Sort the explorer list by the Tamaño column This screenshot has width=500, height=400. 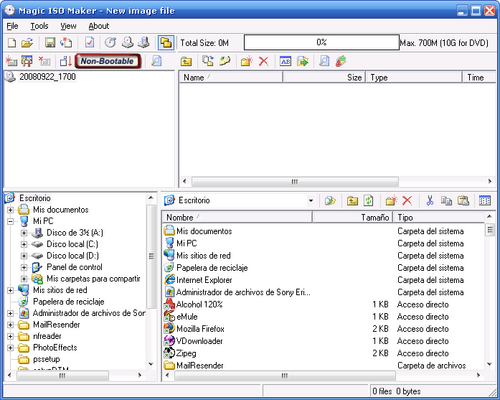(x=352, y=217)
